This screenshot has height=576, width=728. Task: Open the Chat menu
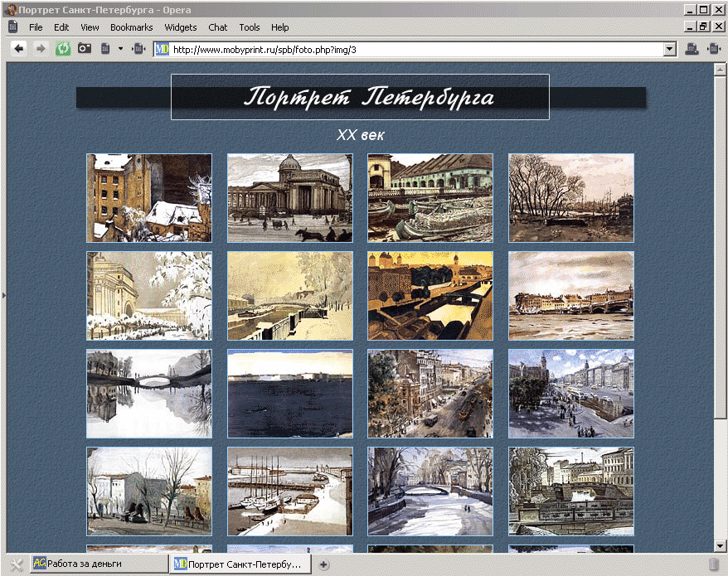218,27
